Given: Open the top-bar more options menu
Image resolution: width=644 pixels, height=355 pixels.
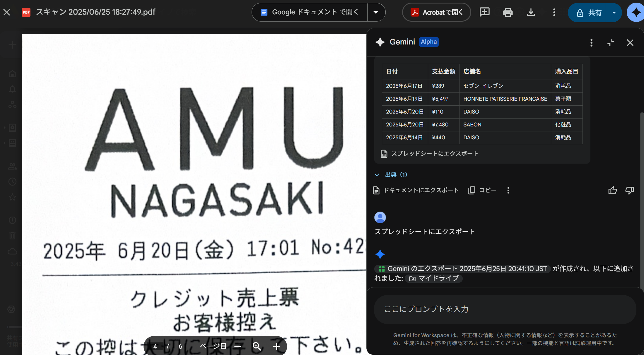Looking at the screenshot, I should 554,12.
